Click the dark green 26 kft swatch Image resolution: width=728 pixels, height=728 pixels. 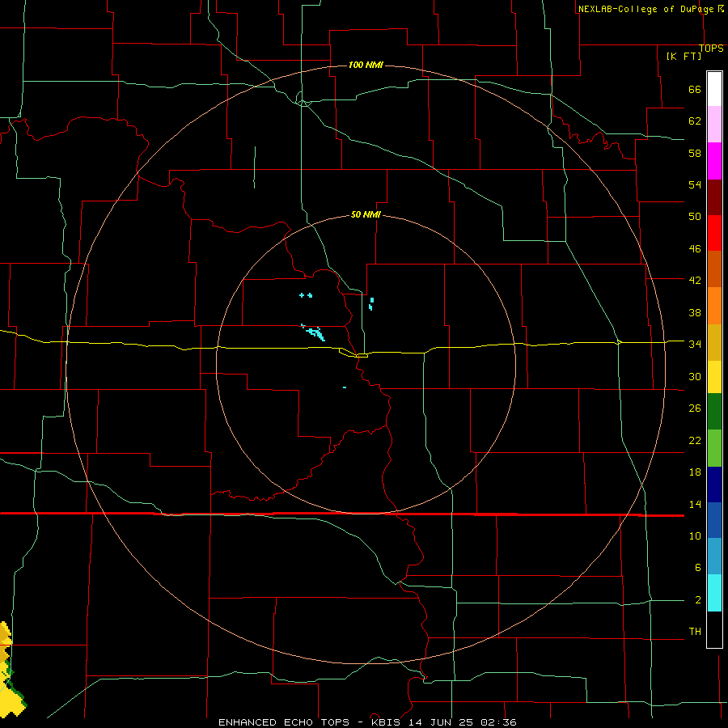714,412
